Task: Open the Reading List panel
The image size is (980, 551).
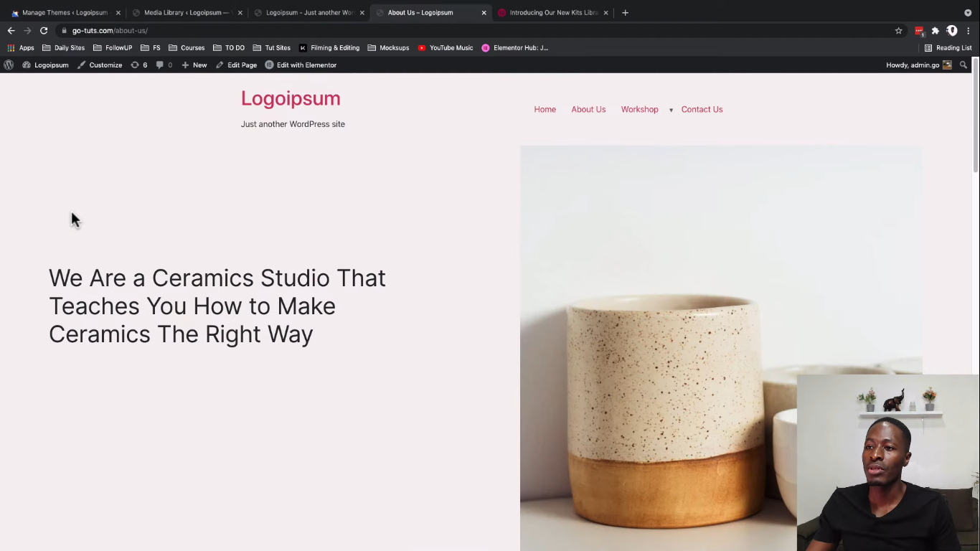Action: (948, 48)
